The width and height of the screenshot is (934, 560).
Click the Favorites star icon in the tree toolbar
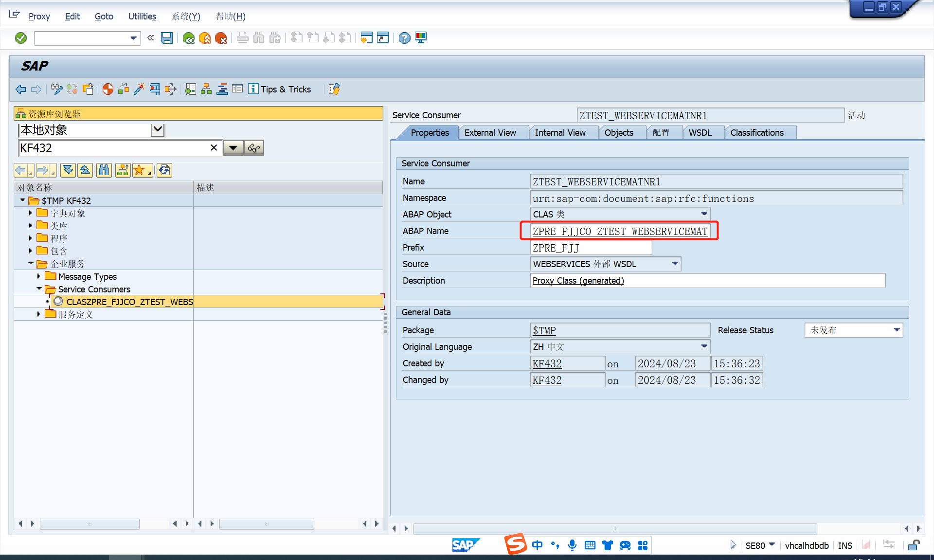click(142, 170)
